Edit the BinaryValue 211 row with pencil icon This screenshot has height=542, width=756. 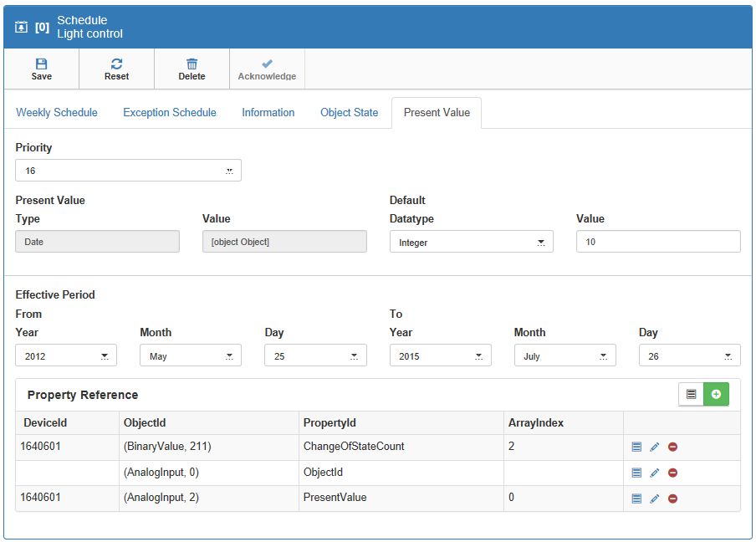tap(655, 447)
